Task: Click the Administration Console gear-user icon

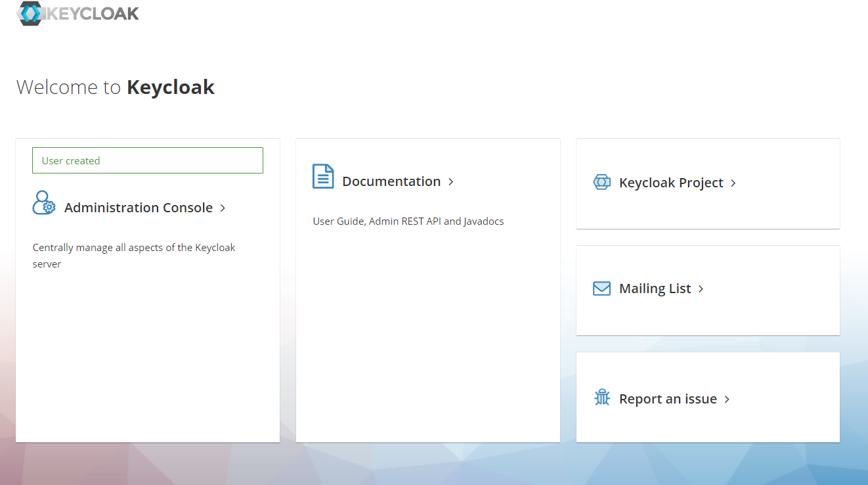Action: tap(43, 203)
